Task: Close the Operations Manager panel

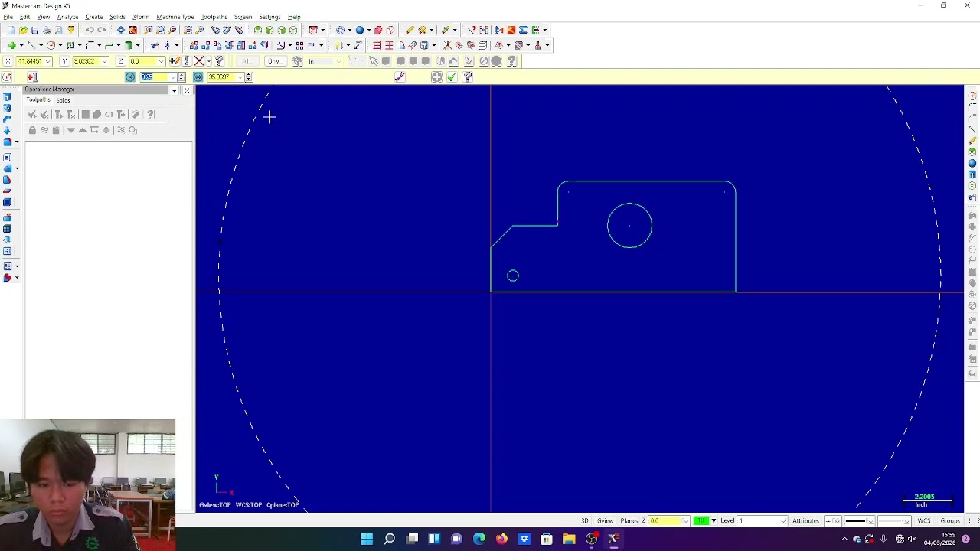Action: (187, 90)
